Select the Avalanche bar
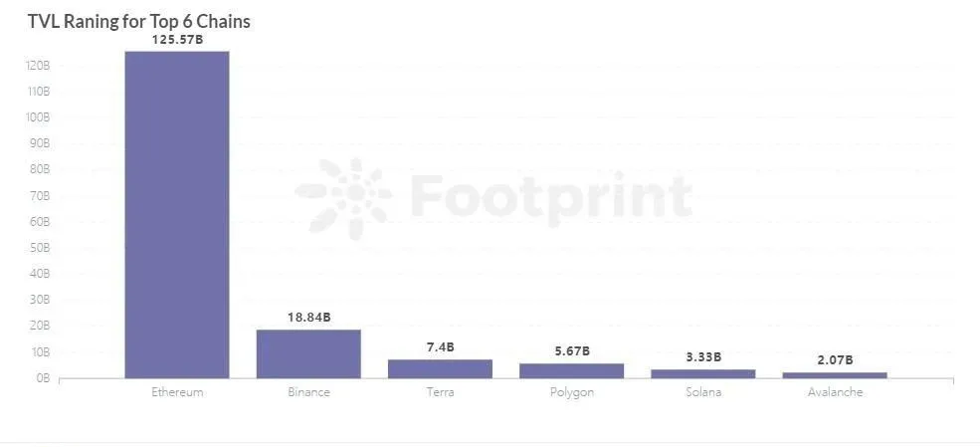This screenshot has width=980, height=447. [x=835, y=375]
